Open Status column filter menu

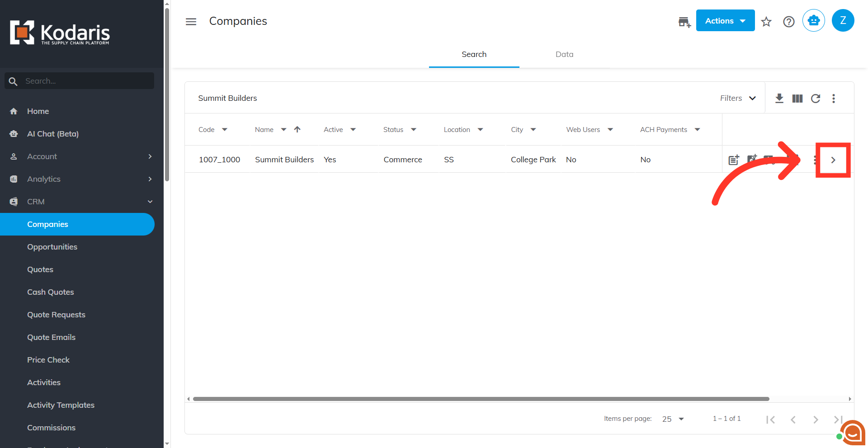(x=413, y=130)
